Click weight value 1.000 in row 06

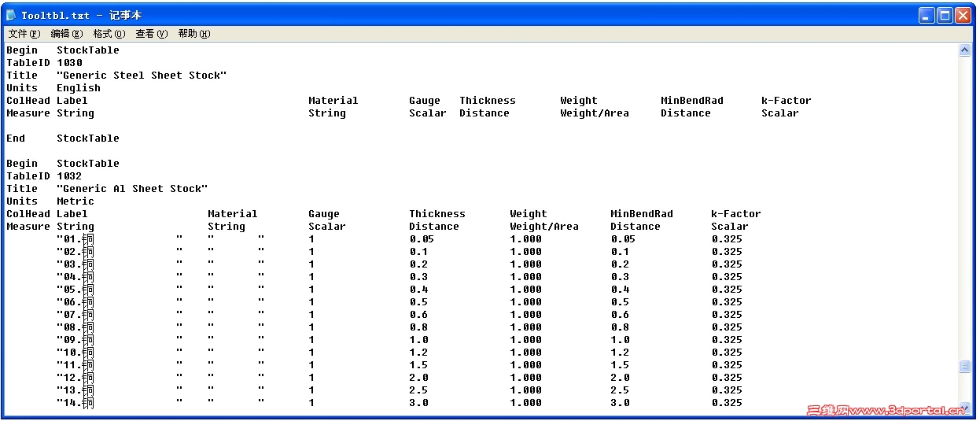[x=525, y=302]
